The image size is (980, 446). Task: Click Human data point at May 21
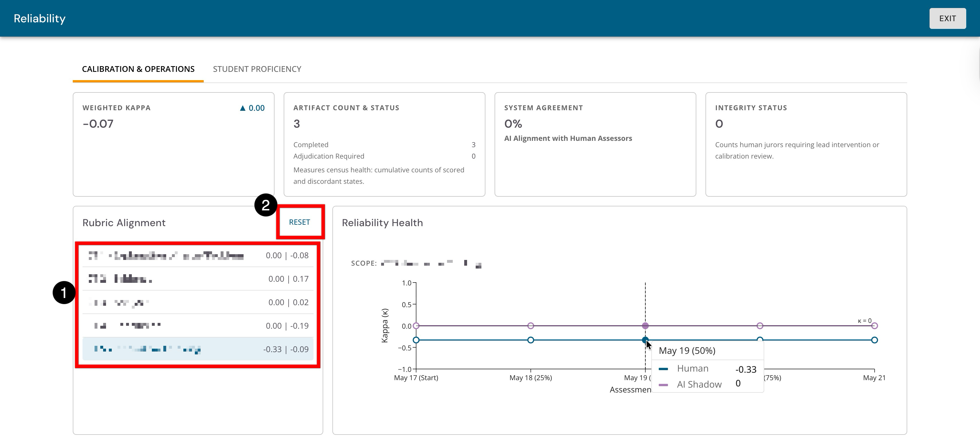pyautogui.click(x=874, y=340)
